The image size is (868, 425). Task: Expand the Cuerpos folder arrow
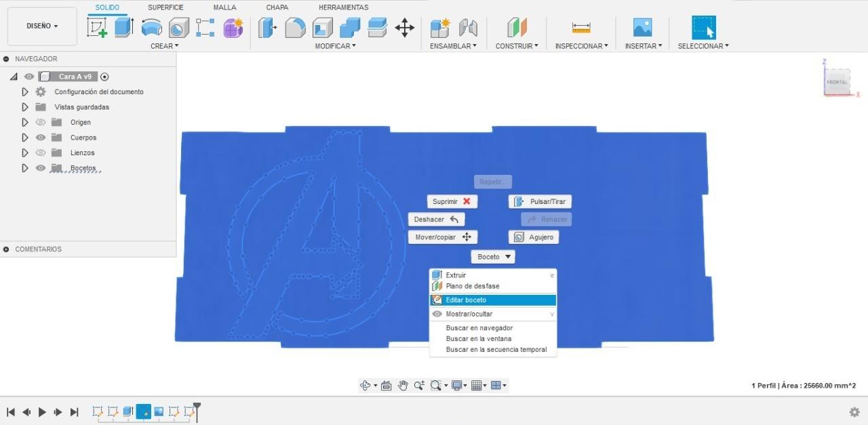click(25, 138)
